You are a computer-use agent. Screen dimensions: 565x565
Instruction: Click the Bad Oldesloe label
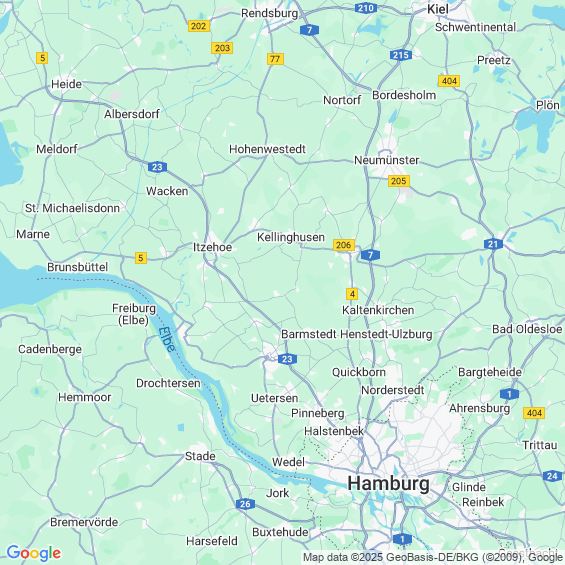[x=527, y=329]
